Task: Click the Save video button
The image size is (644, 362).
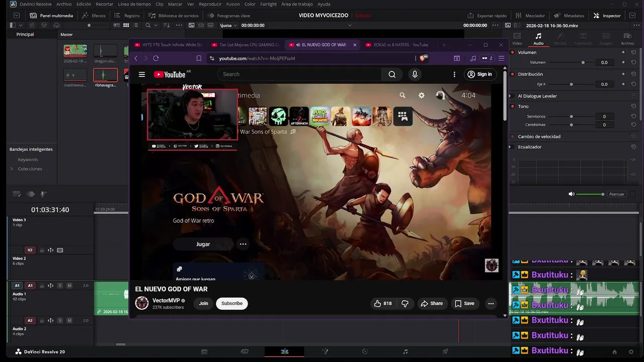Action: [464, 303]
